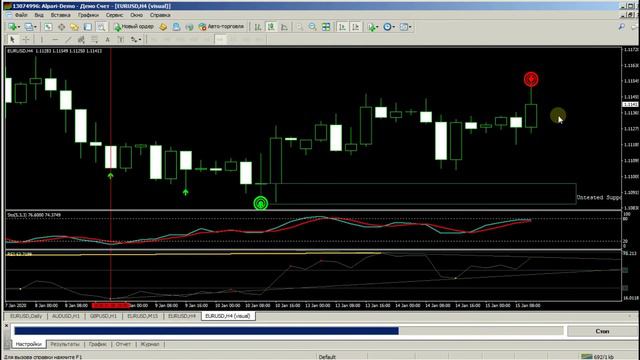Open the Результаты tester tab
The width and height of the screenshot is (640, 360).
pos(65,344)
